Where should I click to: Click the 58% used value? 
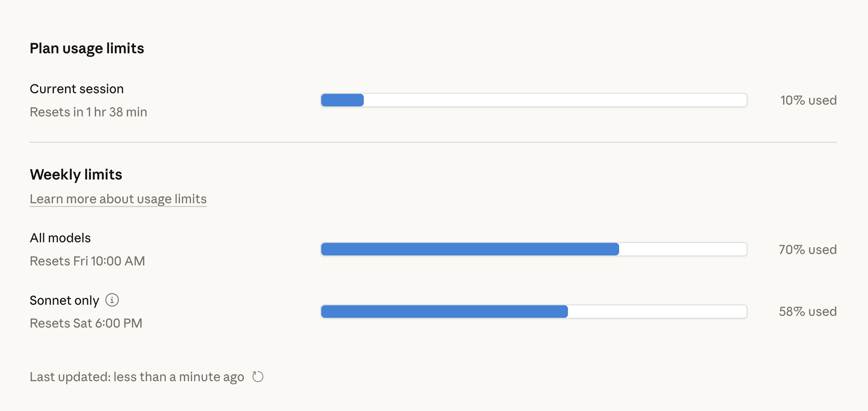(x=807, y=311)
